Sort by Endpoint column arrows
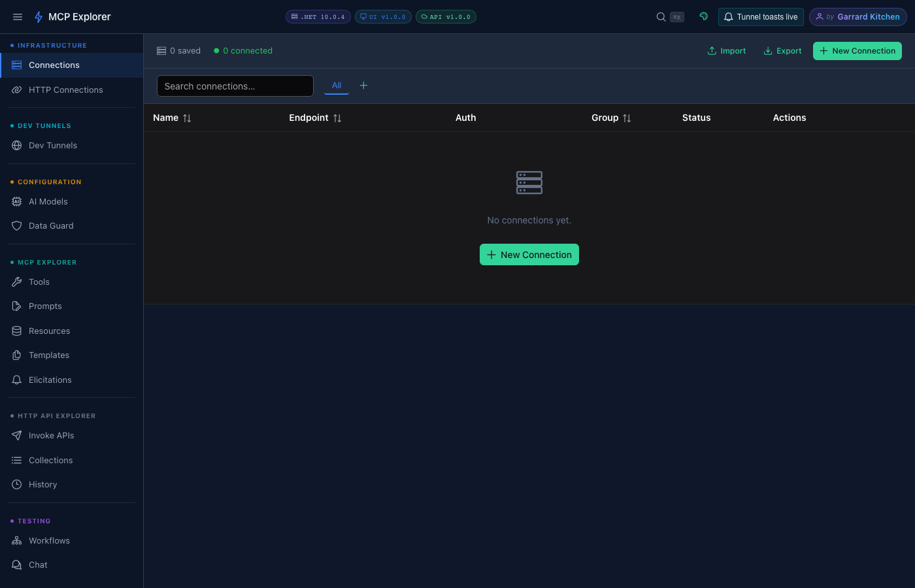The width and height of the screenshot is (915, 588). (x=337, y=118)
